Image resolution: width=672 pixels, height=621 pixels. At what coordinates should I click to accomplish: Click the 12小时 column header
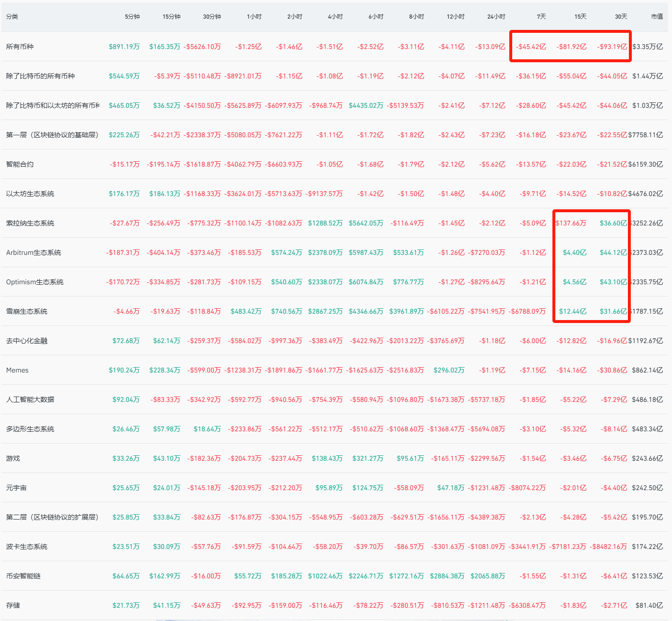(456, 17)
